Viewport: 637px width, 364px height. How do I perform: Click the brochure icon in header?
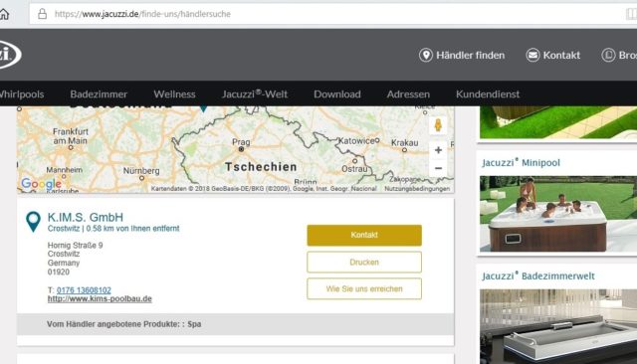[x=608, y=55]
